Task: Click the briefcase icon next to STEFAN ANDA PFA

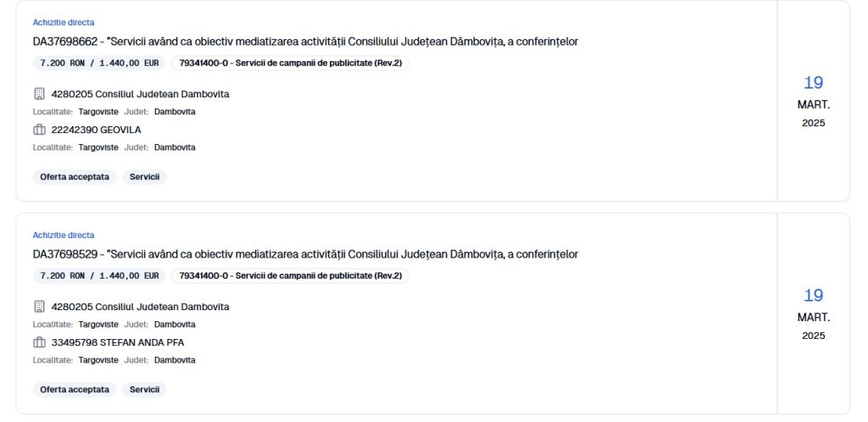Action: click(x=39, y=342)
